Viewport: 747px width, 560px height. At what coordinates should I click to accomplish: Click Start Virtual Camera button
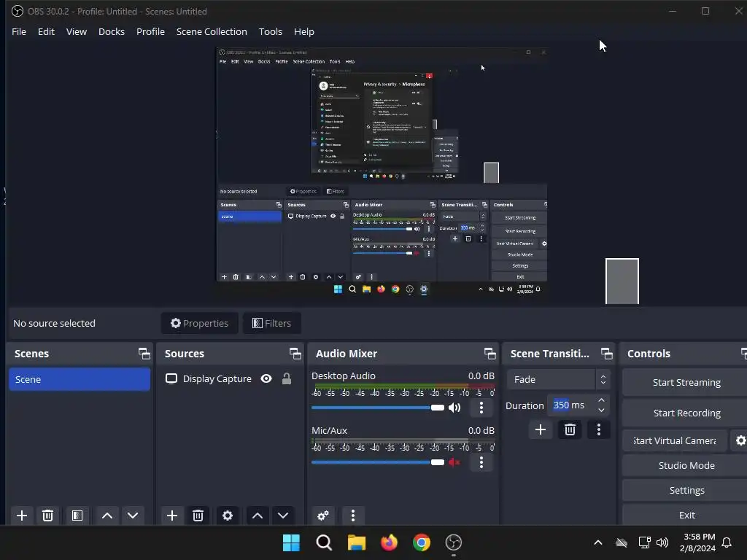675,440
